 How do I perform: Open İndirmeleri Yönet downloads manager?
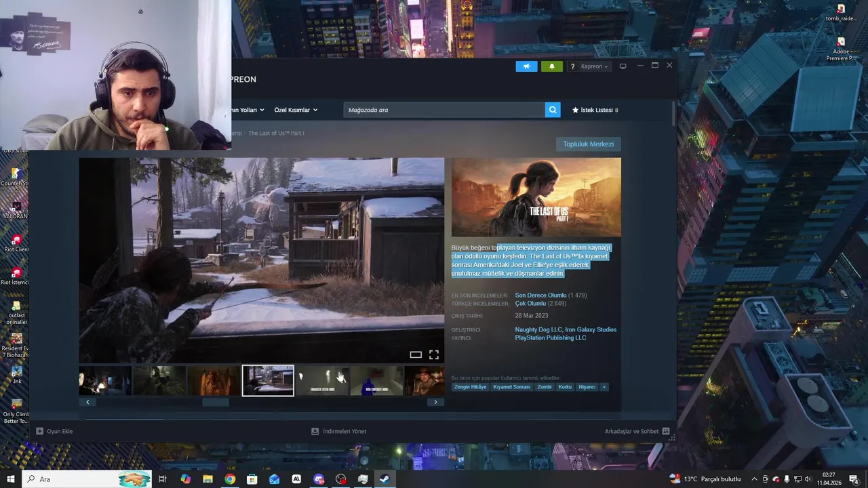pyautogui.click(x=338, y=431)
